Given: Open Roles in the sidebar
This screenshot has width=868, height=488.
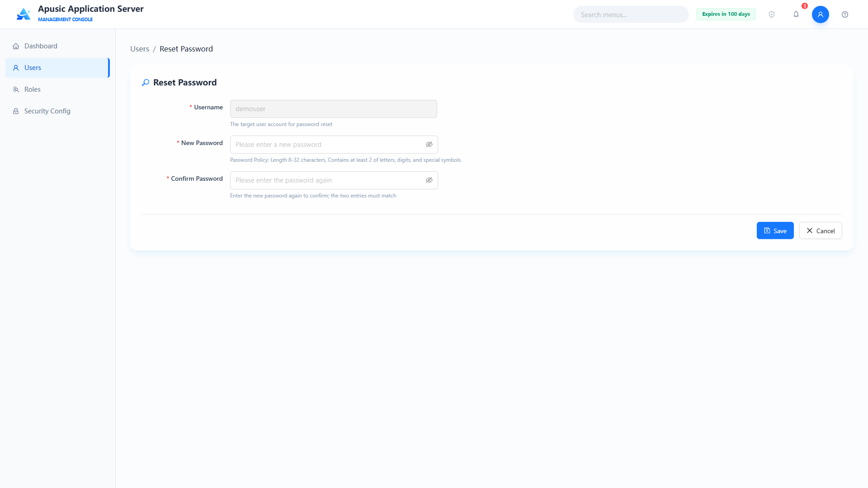Looking at the screenshot, I should (57, 89).
